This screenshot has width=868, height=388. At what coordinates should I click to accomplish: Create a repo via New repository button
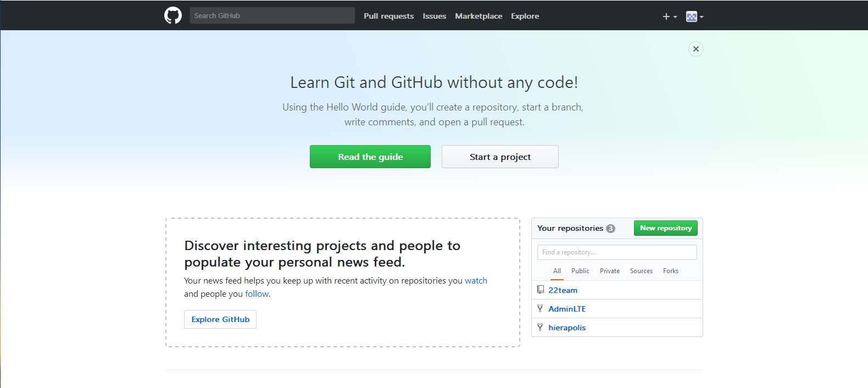666,228
